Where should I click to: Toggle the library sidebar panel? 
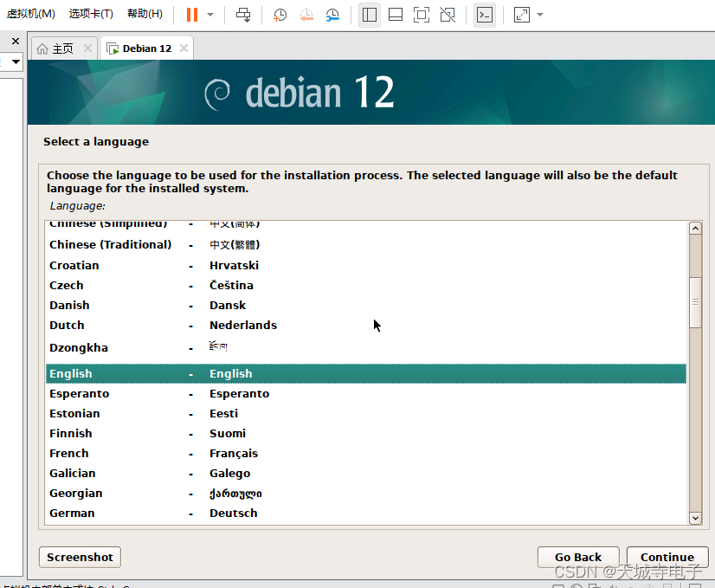tap(369, 15)
